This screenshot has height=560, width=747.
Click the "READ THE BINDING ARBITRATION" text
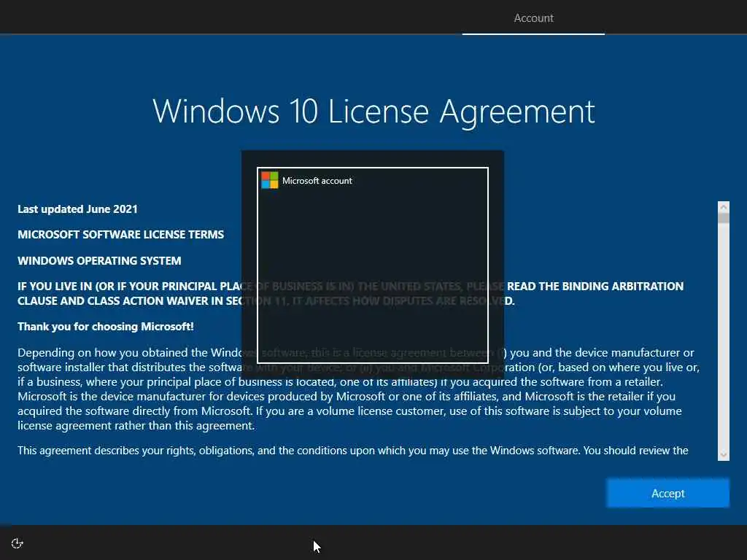595,286
